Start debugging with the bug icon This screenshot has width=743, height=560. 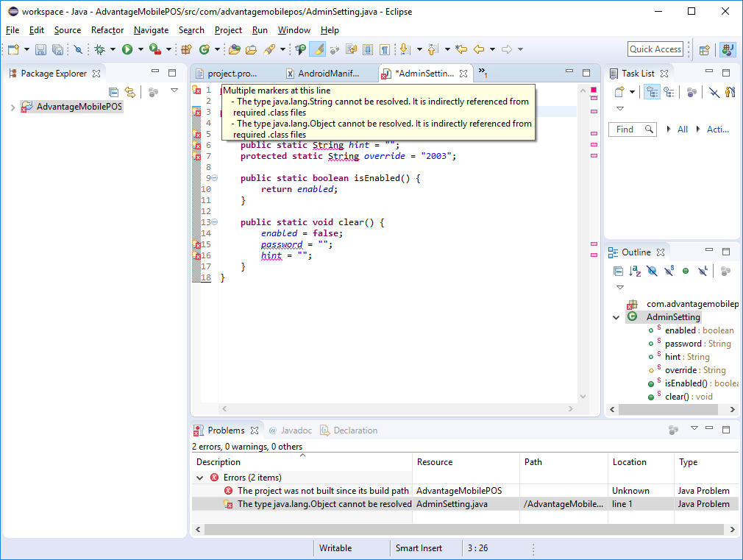100,49
